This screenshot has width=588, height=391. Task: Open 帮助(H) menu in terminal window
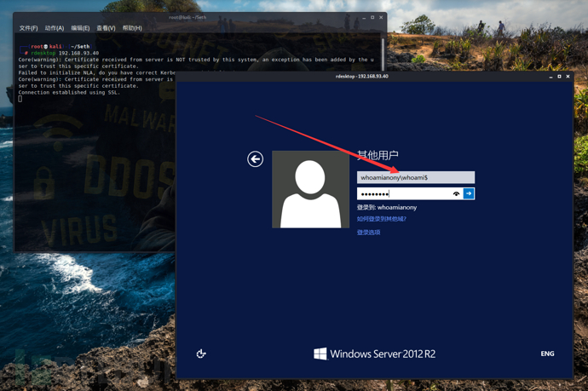click(x=132, y=28)
